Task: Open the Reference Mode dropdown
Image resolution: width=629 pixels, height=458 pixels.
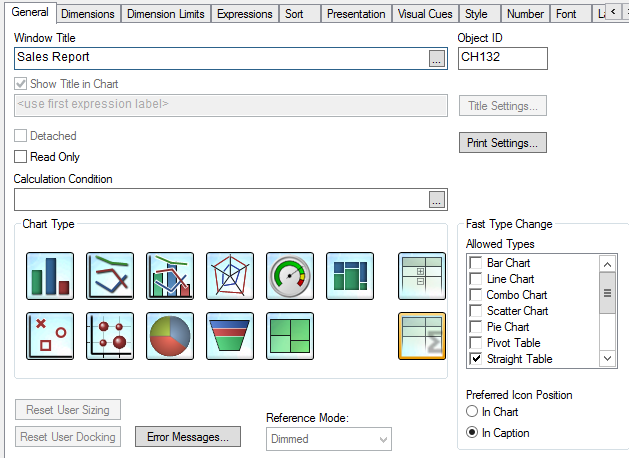Action: click(x=329, y=438)
